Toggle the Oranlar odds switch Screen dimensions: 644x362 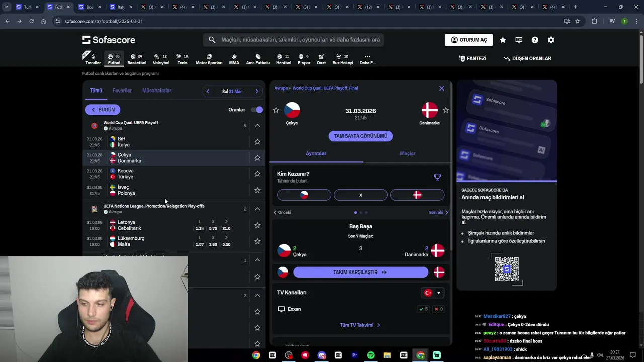tap(257, 110)
